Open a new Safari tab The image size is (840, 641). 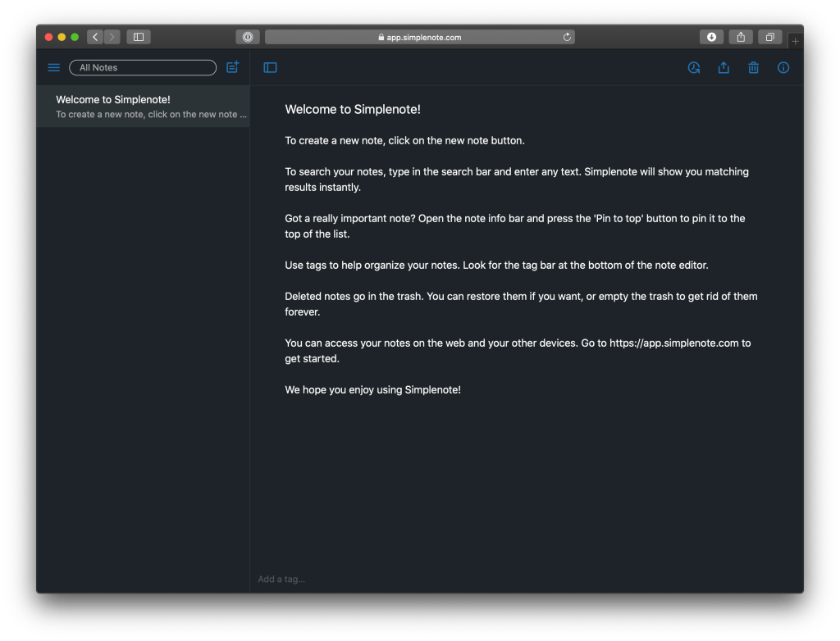click(x=795, y=41)
